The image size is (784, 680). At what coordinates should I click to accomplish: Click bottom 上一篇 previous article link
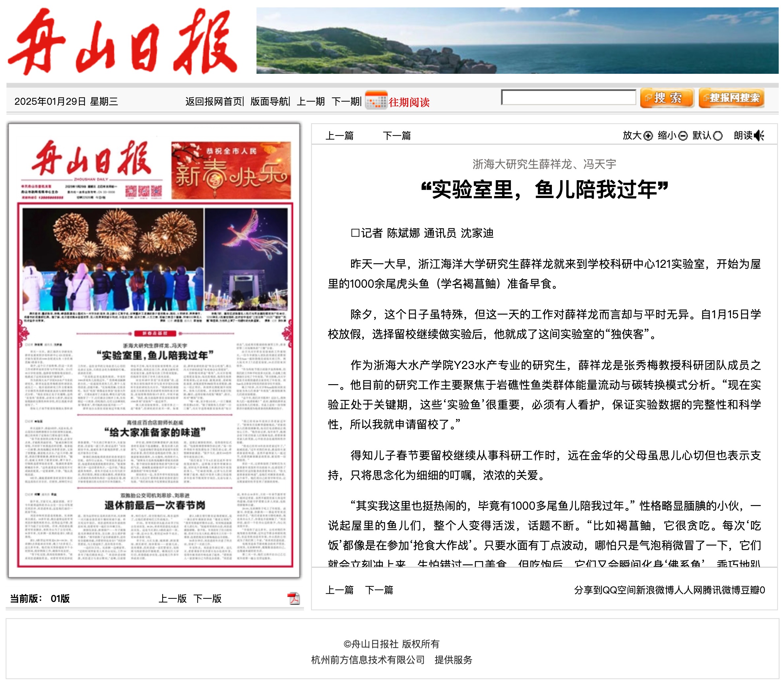(340, 590)
